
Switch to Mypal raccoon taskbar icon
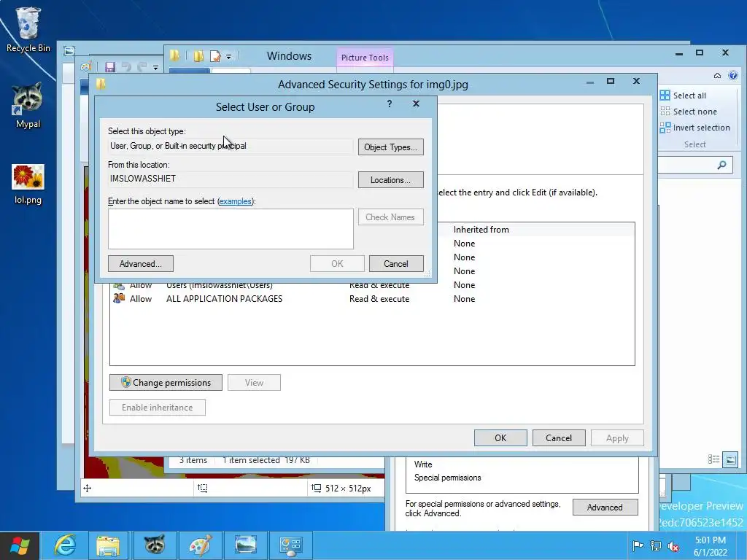[x=155, y=545]
